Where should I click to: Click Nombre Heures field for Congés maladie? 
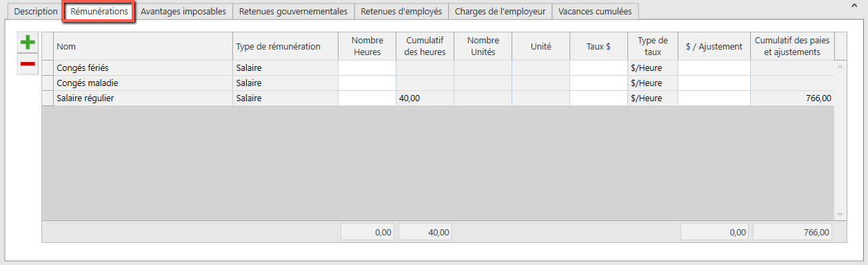coord(367,83)
